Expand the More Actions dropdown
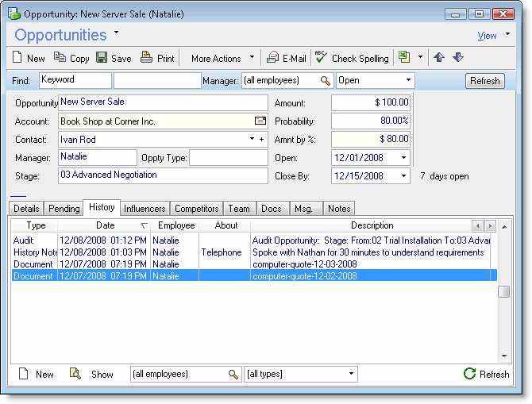The height and width of the screenshot is (404, 532). coord(252,57)
